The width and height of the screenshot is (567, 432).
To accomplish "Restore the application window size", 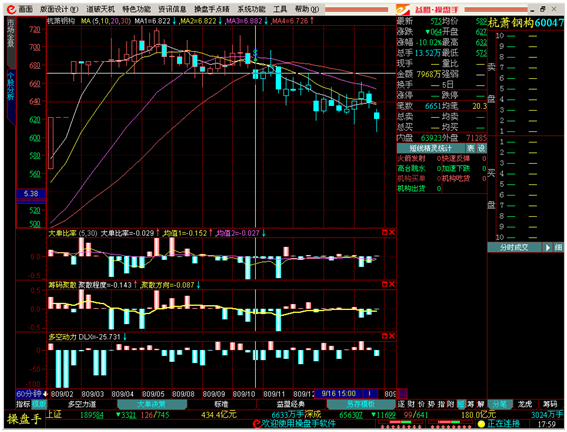I will pyautogui.click(x=543, y=9).
